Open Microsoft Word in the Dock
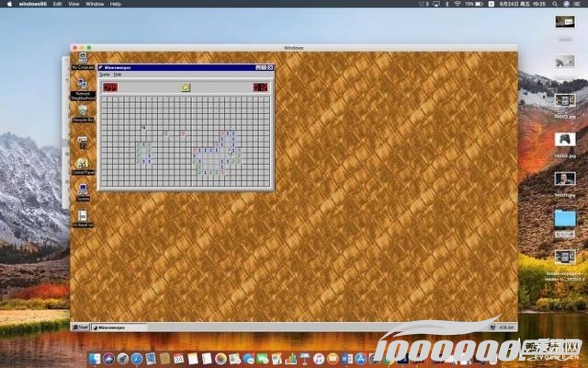 click(x=346, y=359)
